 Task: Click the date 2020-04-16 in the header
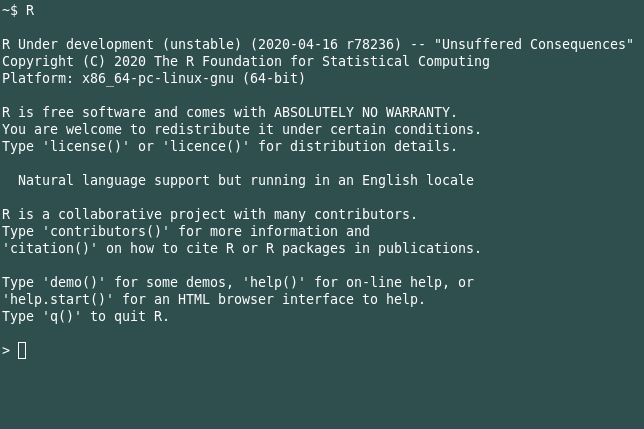(298, 44)
